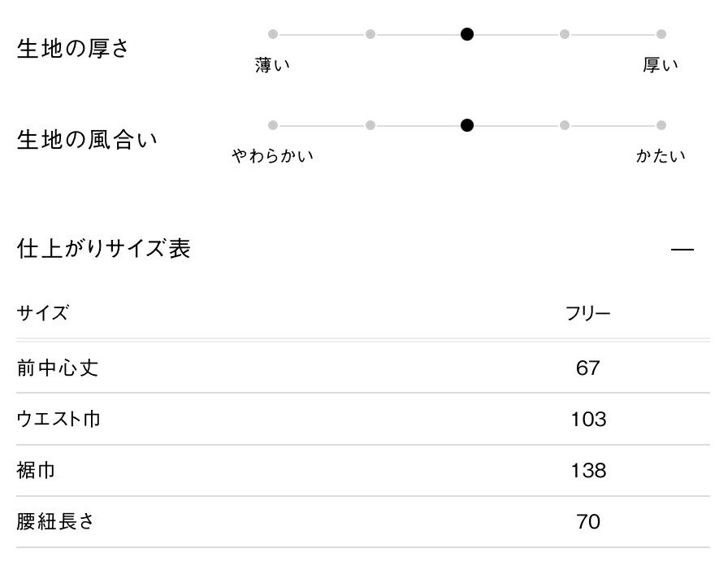Click the フリー size column header

(x=587, y=313)
